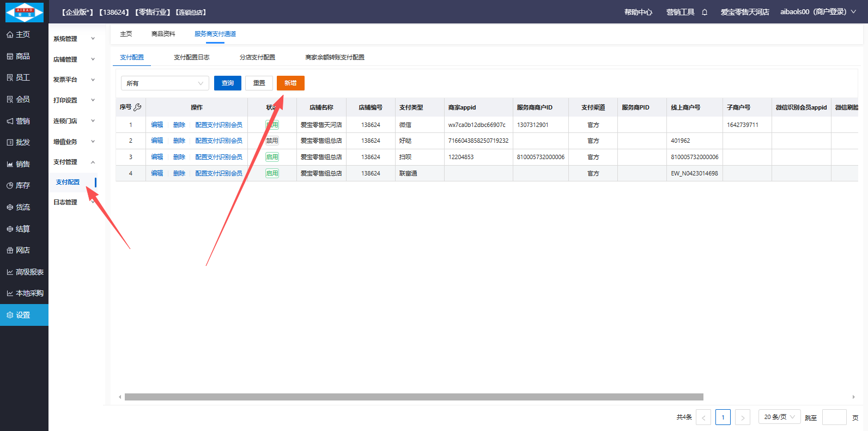Open 库存 inventory from sidebar
The image size is (868, 431).
(x=10, y=185)
